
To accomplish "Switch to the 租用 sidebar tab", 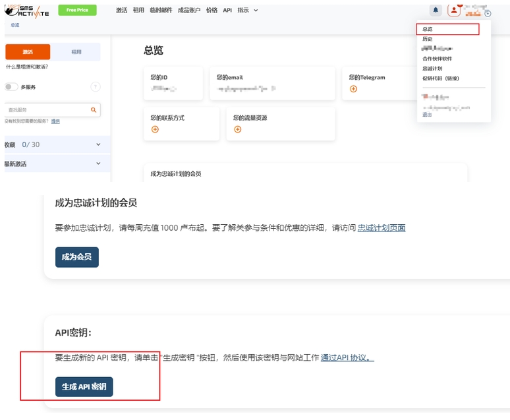I will (76, 52).
